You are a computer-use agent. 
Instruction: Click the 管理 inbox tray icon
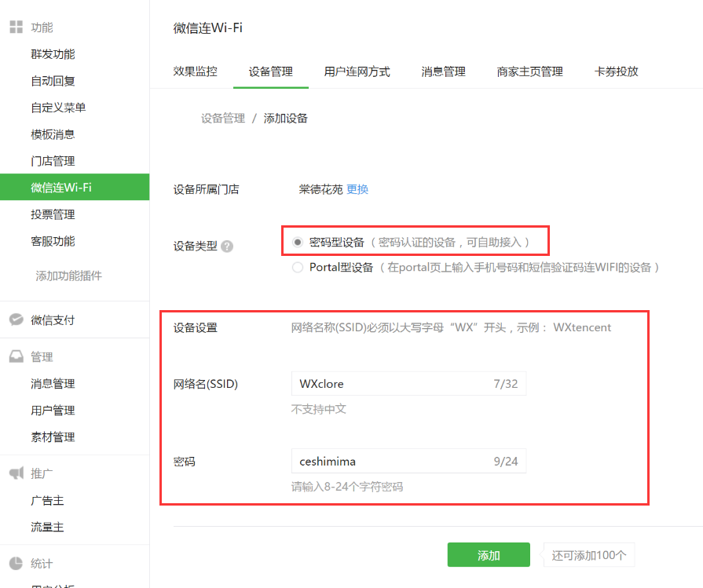(x=16, y=356)
